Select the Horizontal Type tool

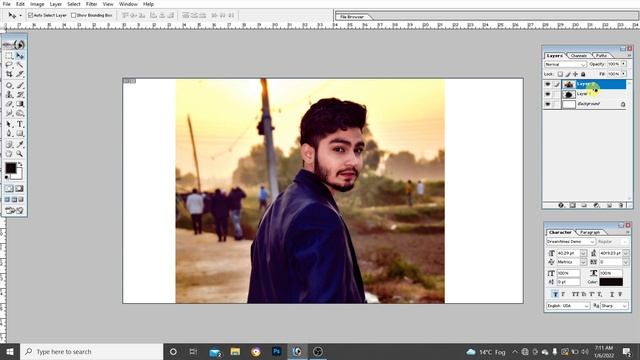click(x=20, y=124)
